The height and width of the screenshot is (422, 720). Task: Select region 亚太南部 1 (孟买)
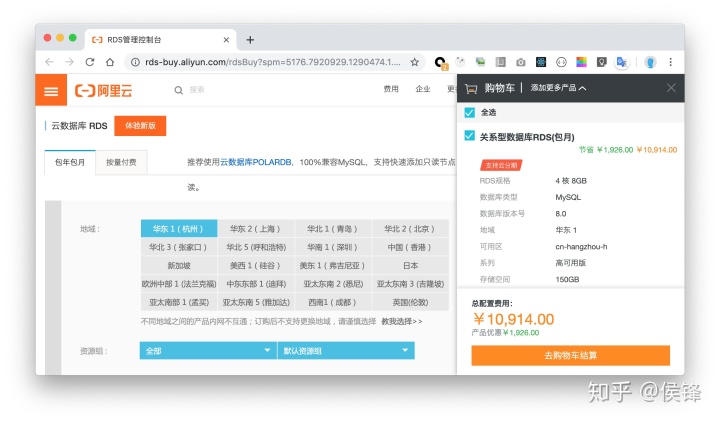tap(179, 302)
